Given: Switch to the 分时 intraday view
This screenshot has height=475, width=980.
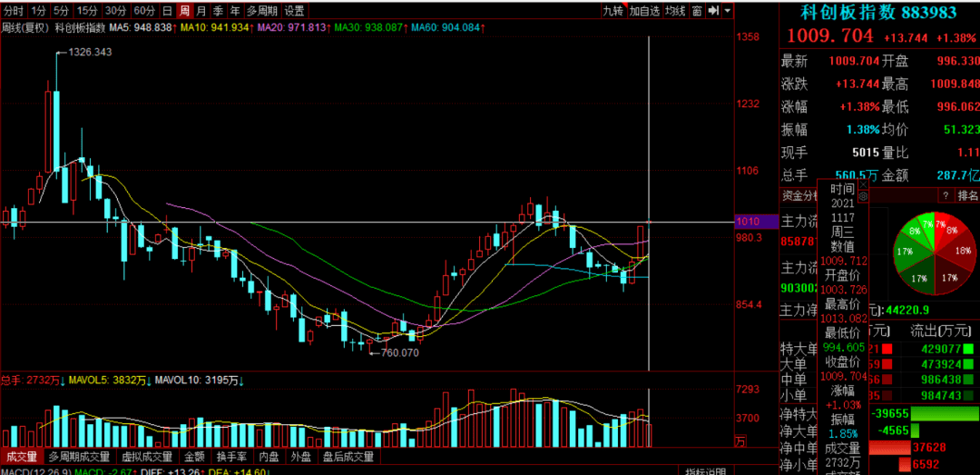Looking at the screenshot, I should tap(14, 11).
